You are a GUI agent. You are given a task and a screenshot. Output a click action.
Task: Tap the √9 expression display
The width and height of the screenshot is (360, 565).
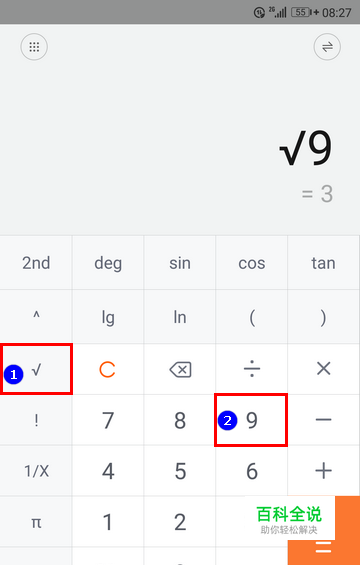coord(306,148)
